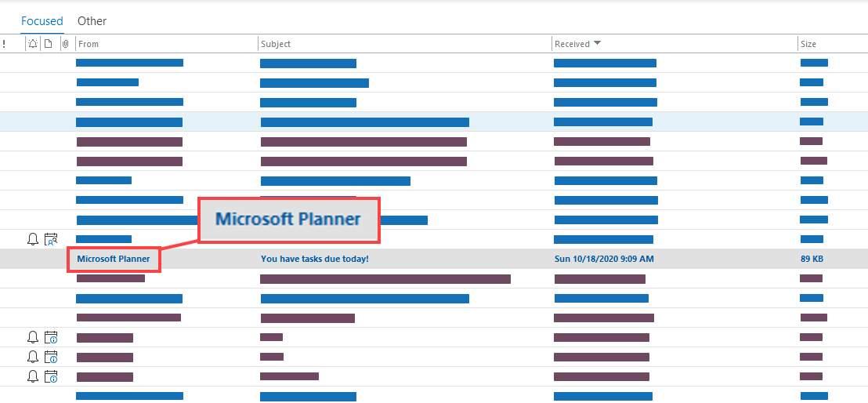Sort by the Attachment paperclip column header
This screenshot has width=868, height=403.
tap(65, 45)
